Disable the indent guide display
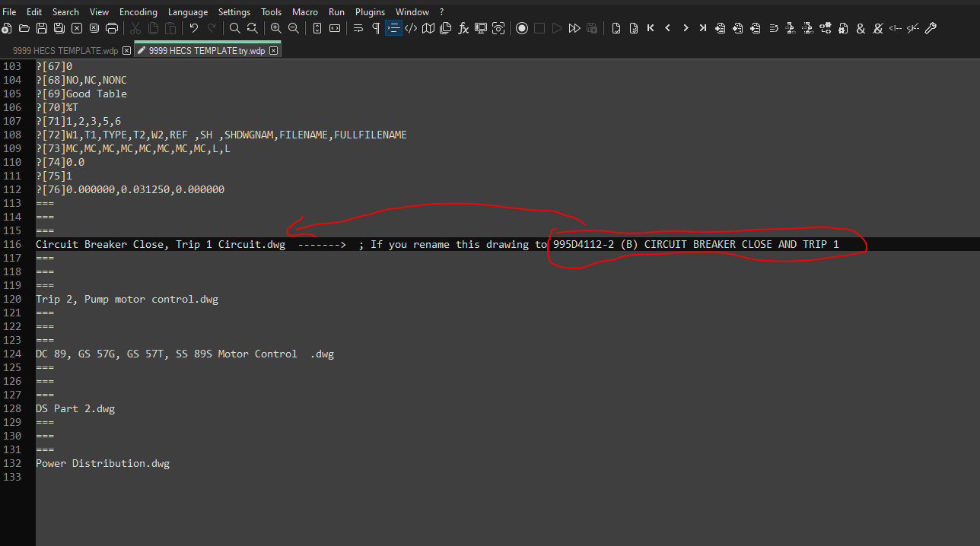980x546 pixels. [x=393, y=28]
